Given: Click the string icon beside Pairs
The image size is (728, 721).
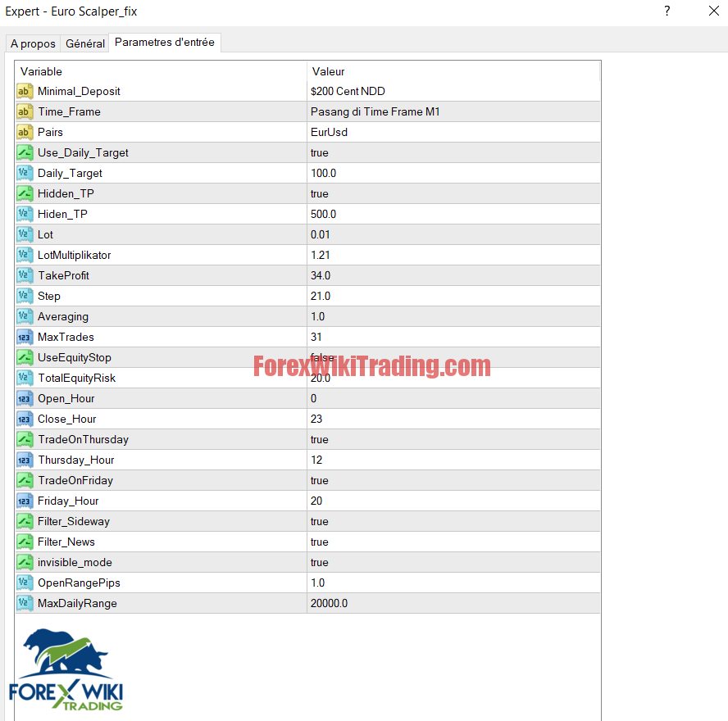Looking at the screenshot, I should (25, 132).
